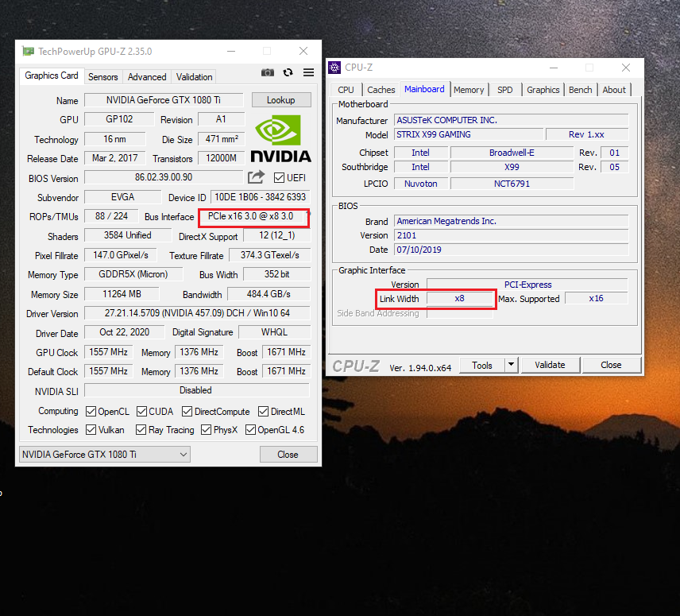680x616 pixels.
Task: Click the chipset name Broadwell-E
Action: coord(512,153)
